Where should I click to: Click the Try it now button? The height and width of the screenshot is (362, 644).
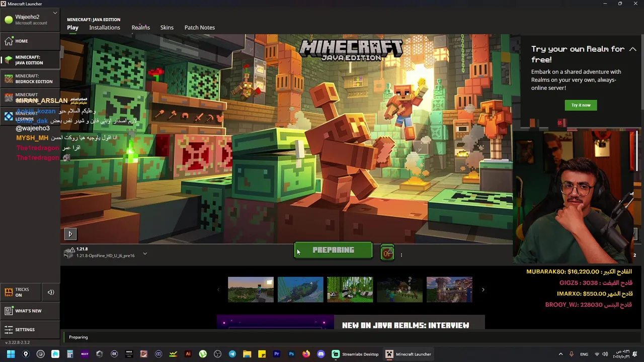coord(581,105)
